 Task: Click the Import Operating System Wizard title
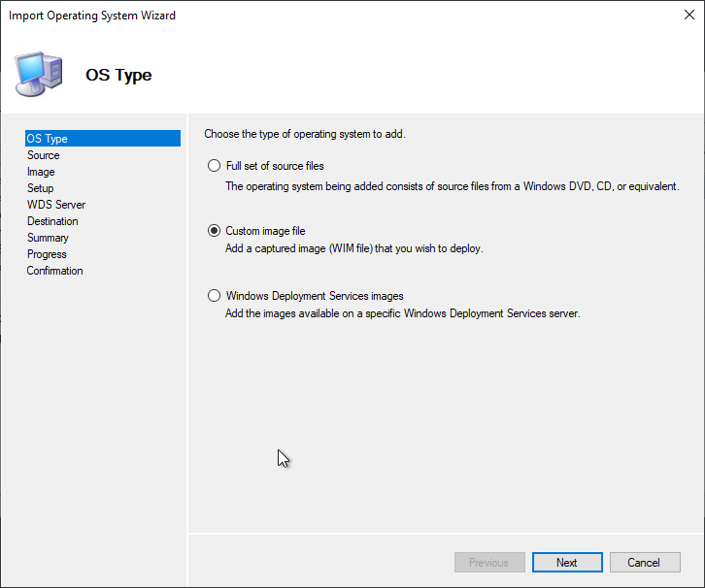92,16
